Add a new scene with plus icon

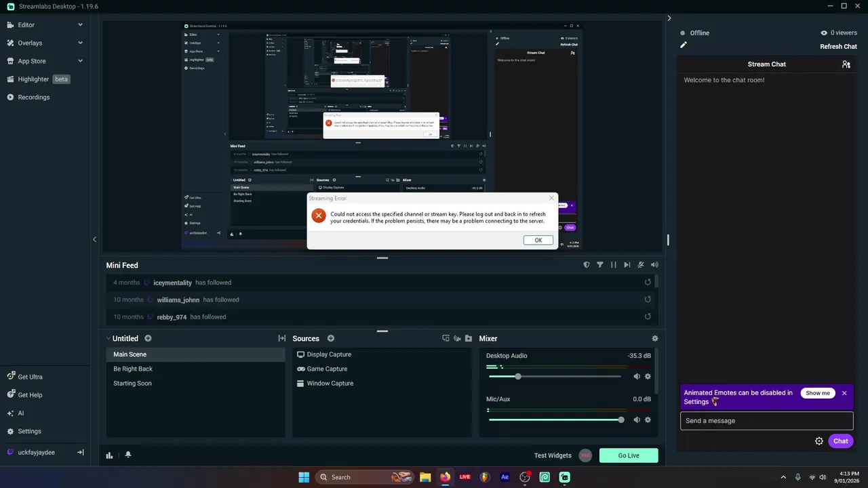(x=148, y=338)
